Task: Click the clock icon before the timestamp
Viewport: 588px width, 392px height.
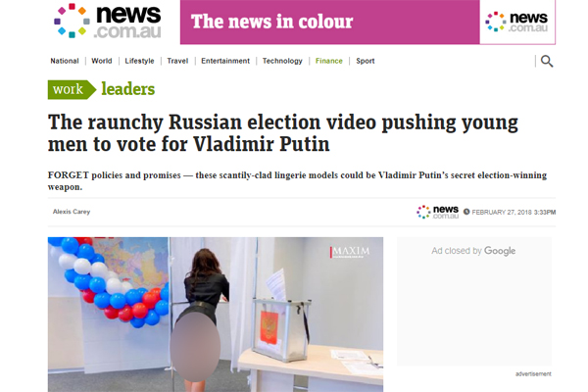Action: [x=466, y=212]
